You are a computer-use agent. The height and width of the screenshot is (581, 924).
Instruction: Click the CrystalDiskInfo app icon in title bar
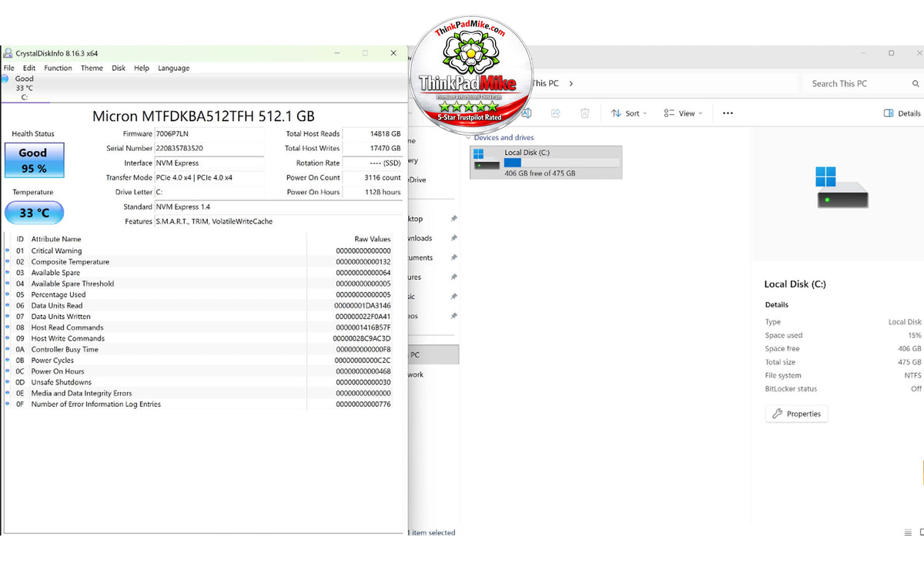pyautogui.click(x=8, y=53)
